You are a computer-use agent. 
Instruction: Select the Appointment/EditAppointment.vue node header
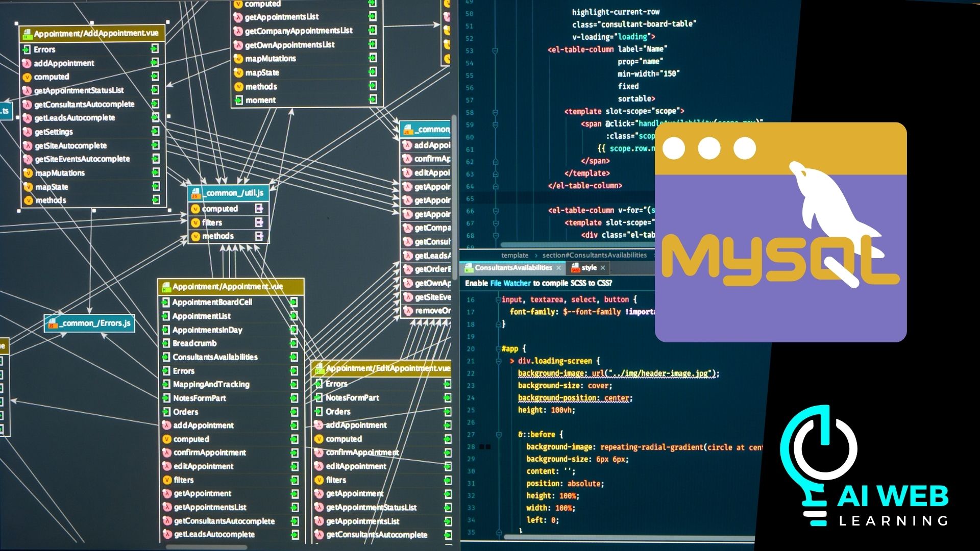coord(381,368)
